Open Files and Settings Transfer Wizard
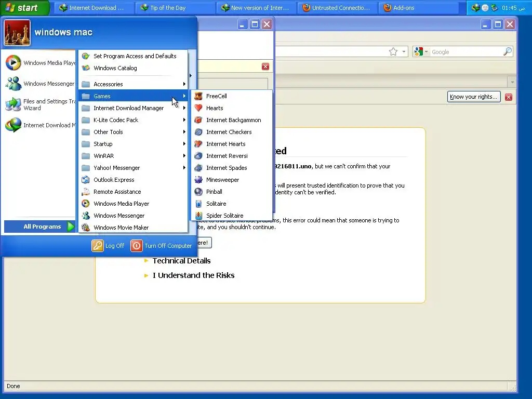Viewport: 532px width, 399px height. click(x=39, y=104)
